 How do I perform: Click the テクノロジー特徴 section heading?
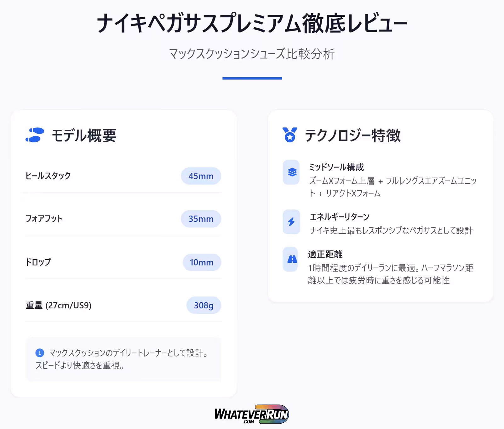pyautogui.click(x=352, y=135)
